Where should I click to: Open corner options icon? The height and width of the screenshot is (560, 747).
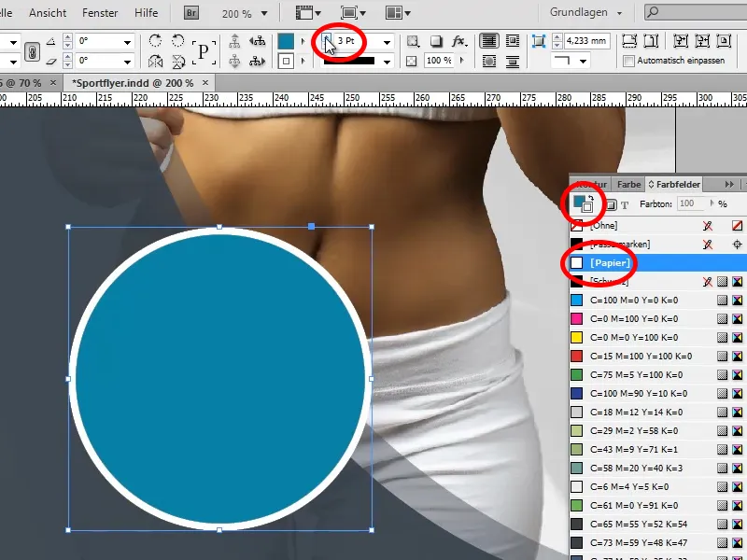[539, 41]
